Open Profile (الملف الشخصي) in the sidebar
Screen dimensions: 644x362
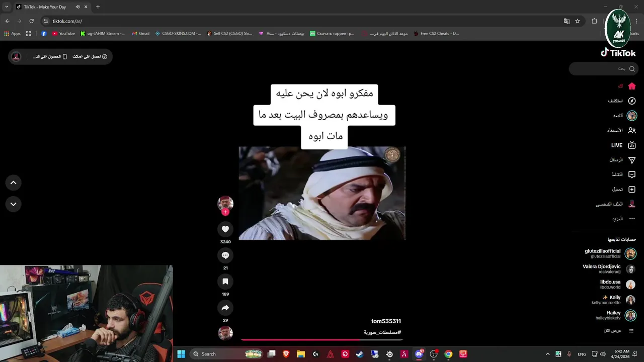(616, 204)
